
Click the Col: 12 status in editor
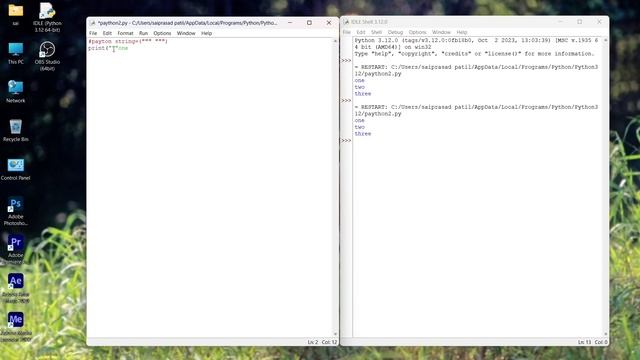tap(329, 342)
